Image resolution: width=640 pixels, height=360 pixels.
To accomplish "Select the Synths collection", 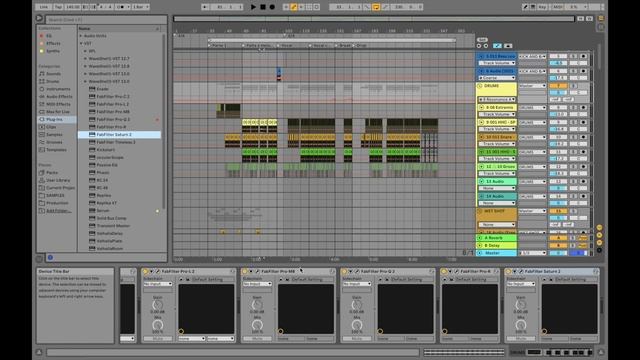I will pyautogui.click(x=53, y=51).
